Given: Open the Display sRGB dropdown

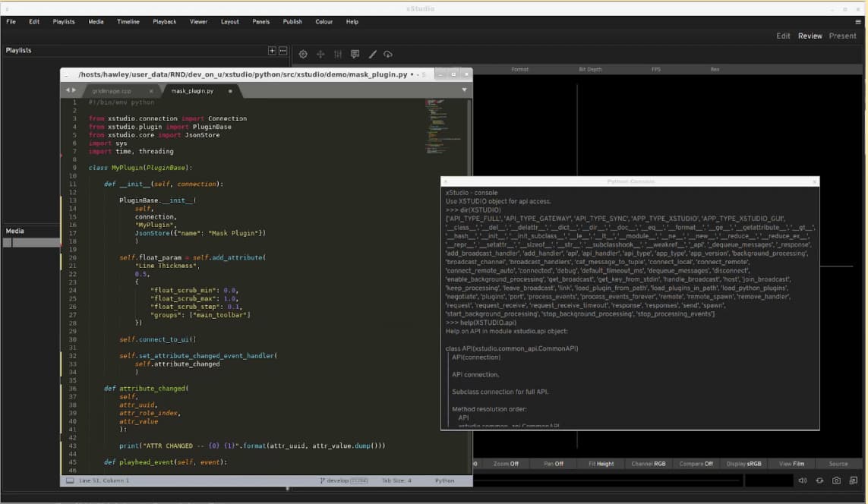Looking at the screenshot, I should (743, 464).
